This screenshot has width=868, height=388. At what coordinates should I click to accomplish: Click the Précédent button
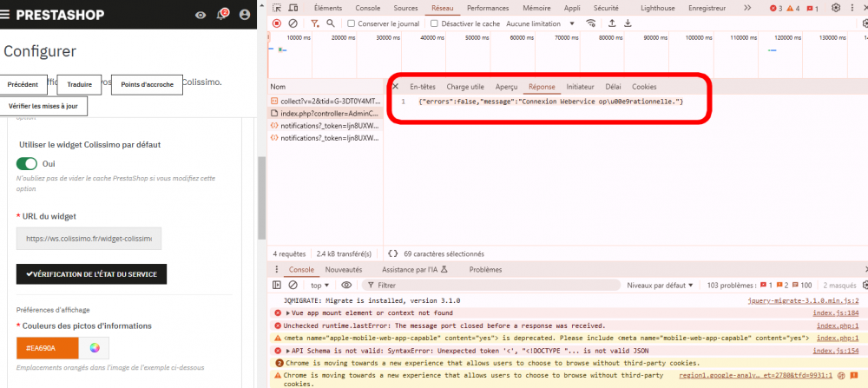click(23, 85)
